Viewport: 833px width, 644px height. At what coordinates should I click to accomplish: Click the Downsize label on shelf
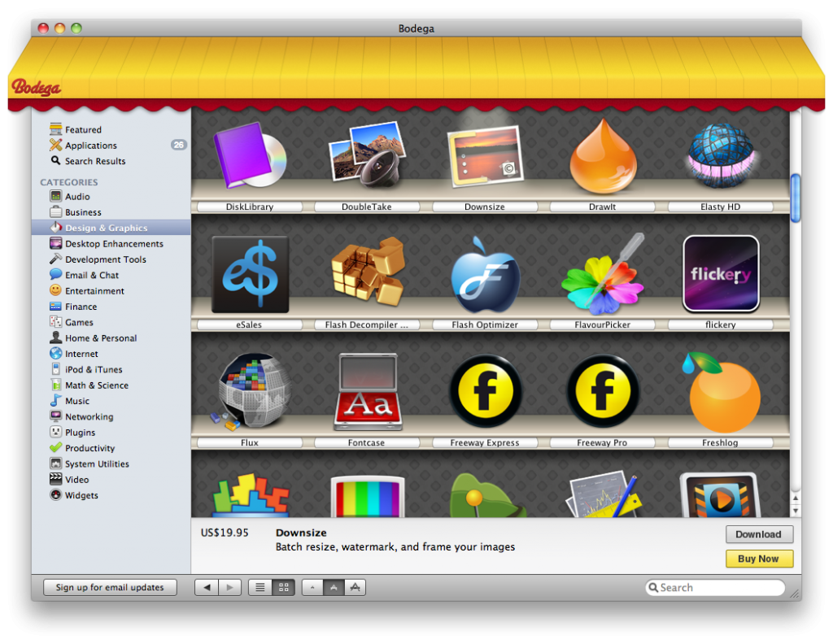(485, 207)
